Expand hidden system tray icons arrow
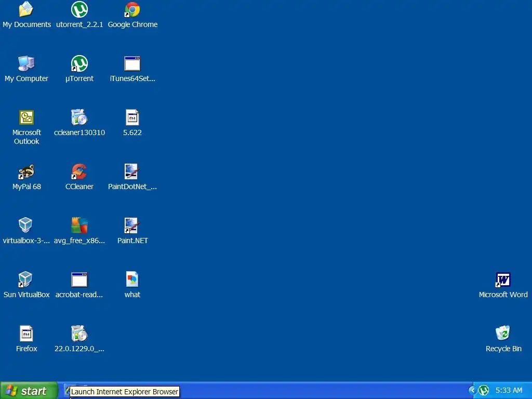 (472, 390)
